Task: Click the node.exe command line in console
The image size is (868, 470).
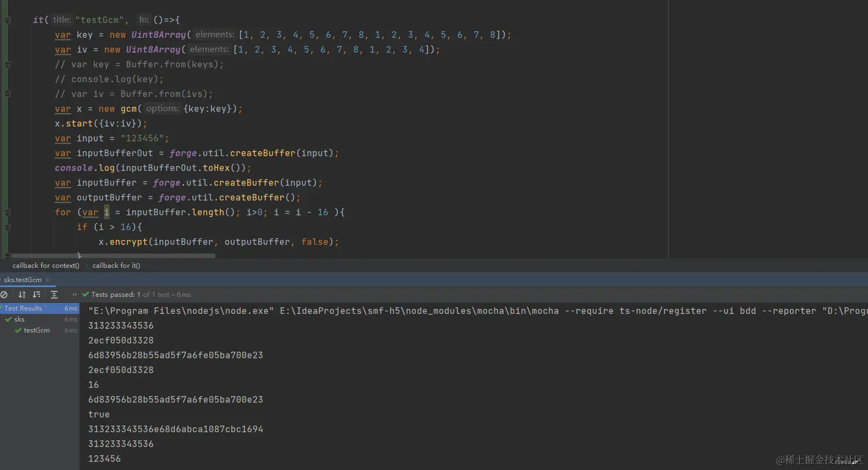Action: (x=478, y=311)
